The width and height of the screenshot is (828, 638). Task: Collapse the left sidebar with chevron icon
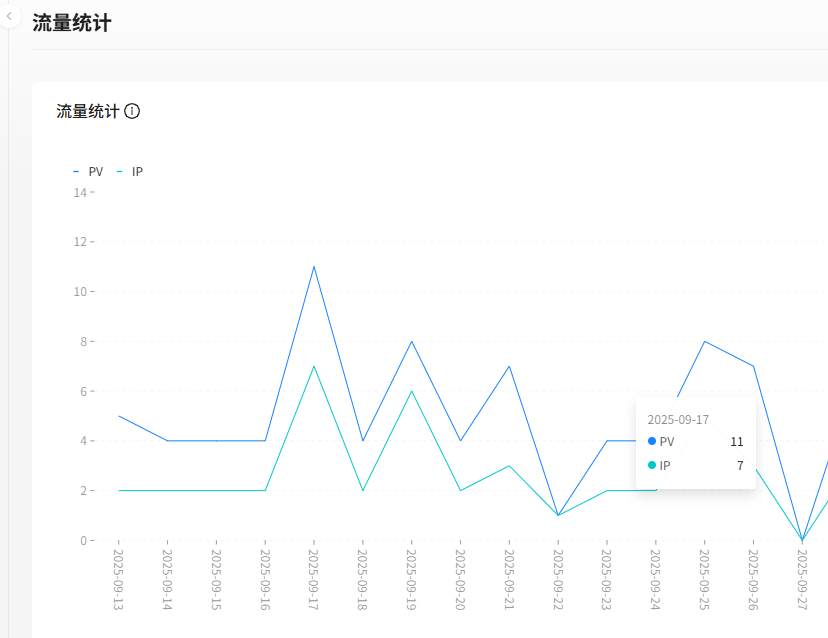point(8,16)
